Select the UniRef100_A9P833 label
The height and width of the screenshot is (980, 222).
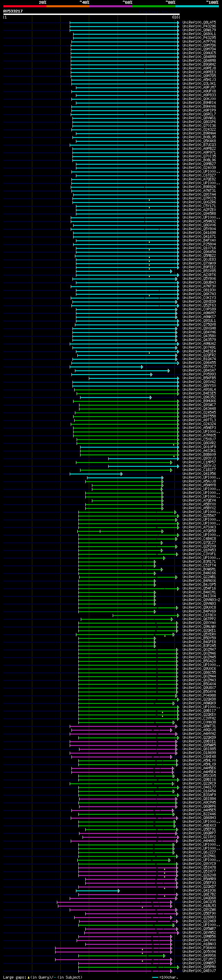[x=199, y=95]
